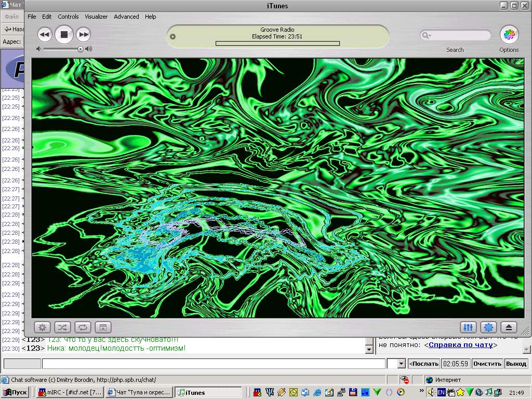Click the Internet Explorer quick launch icon
This screenshot has width=532, height=399.
coord(317,393)
